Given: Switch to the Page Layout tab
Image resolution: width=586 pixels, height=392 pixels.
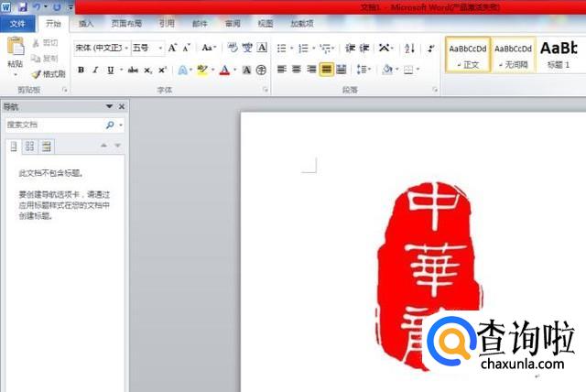Looking at the screenshot, I should pyautogui.click(x=126, y=24).
